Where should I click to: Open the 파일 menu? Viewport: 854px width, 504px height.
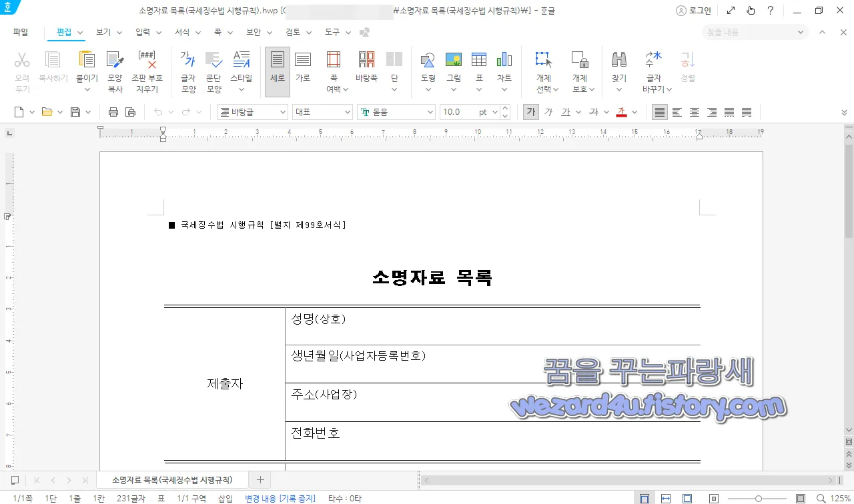[x=21, y=32]
